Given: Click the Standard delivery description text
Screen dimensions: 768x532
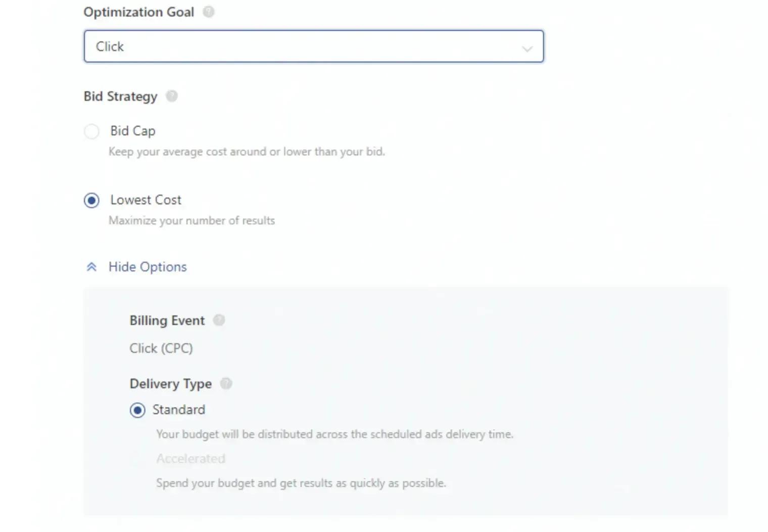Looking at the screenshot, I should pos(334,434).
